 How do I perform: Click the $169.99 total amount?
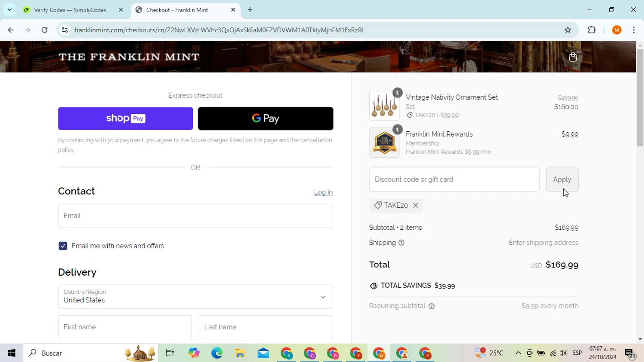(562, 265)
